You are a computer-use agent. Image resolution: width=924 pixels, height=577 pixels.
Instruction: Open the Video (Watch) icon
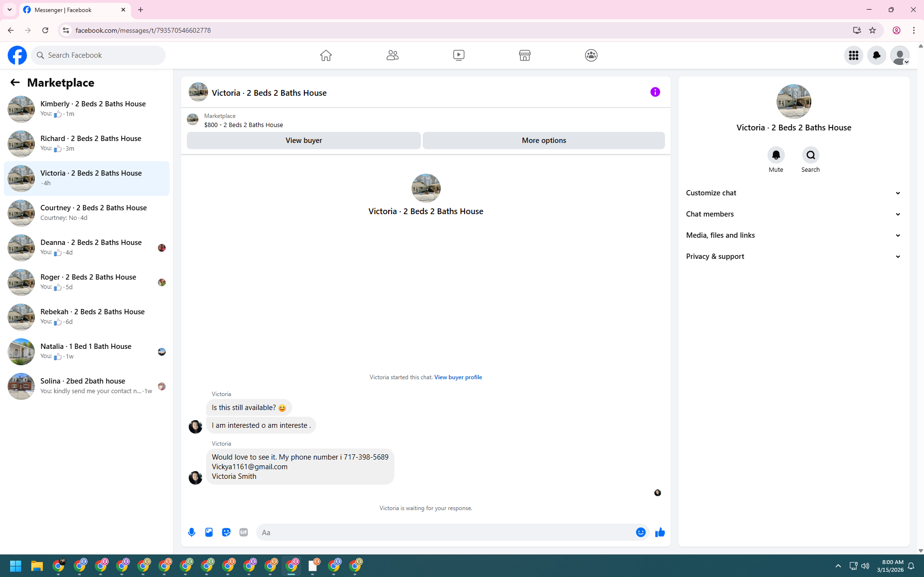[459, 55]
